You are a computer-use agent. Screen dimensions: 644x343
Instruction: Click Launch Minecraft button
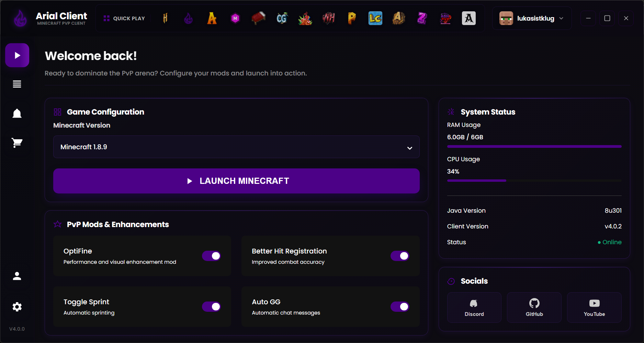[236, 181]
